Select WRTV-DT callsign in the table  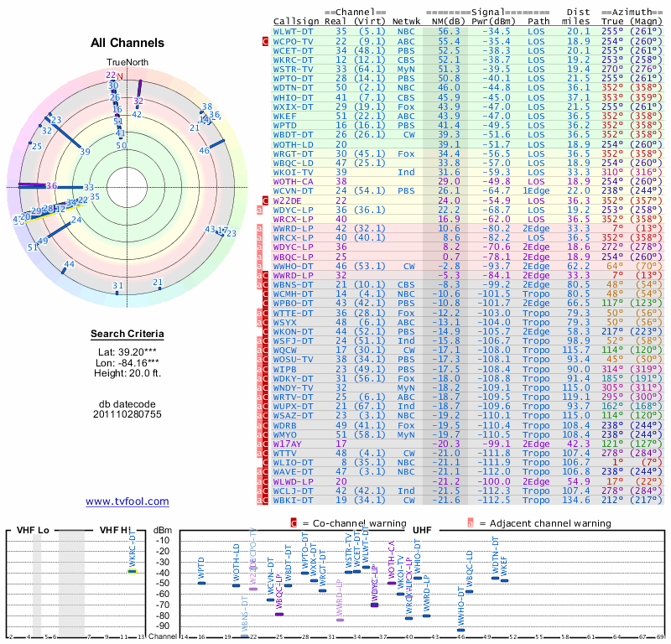293,397
